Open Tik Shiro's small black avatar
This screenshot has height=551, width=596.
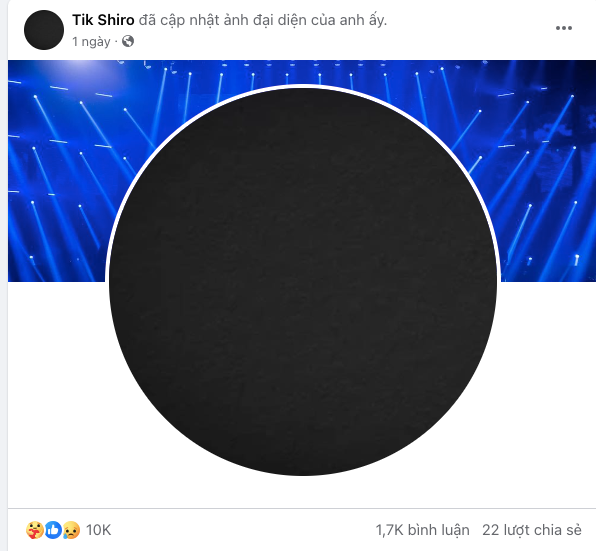coord(44,30)
